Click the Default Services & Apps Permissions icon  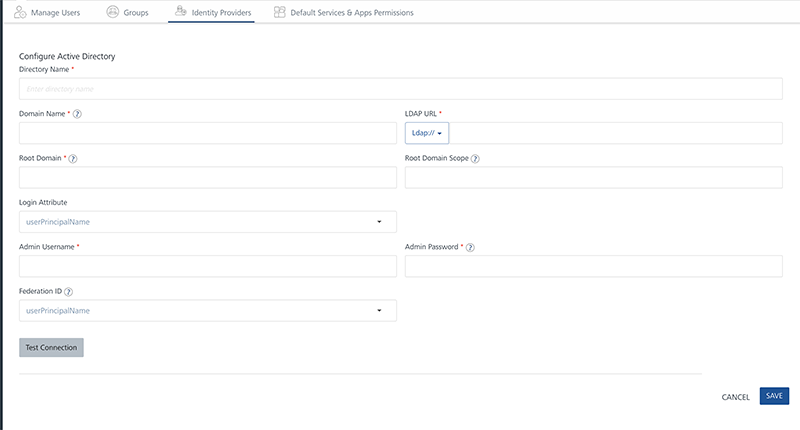tap(279, 12)
